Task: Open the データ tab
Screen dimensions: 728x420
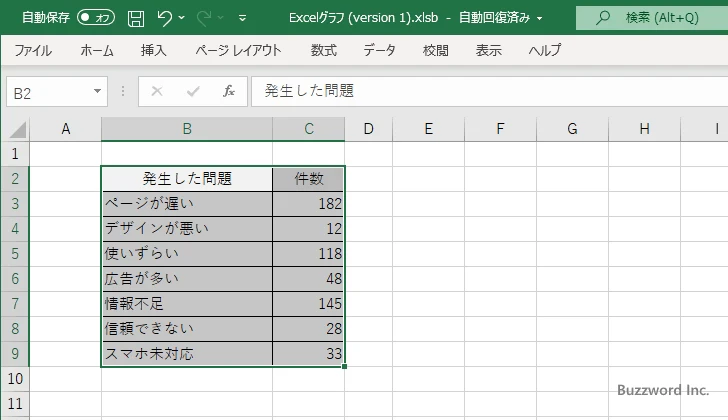Action: pyautogui.click(x=379, y=50)
